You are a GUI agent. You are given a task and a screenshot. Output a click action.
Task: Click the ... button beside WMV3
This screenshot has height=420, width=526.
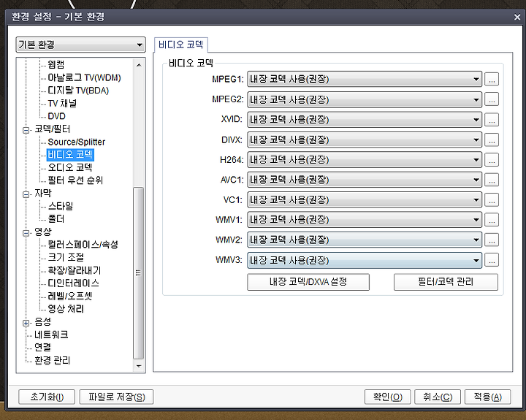[492, 260]
